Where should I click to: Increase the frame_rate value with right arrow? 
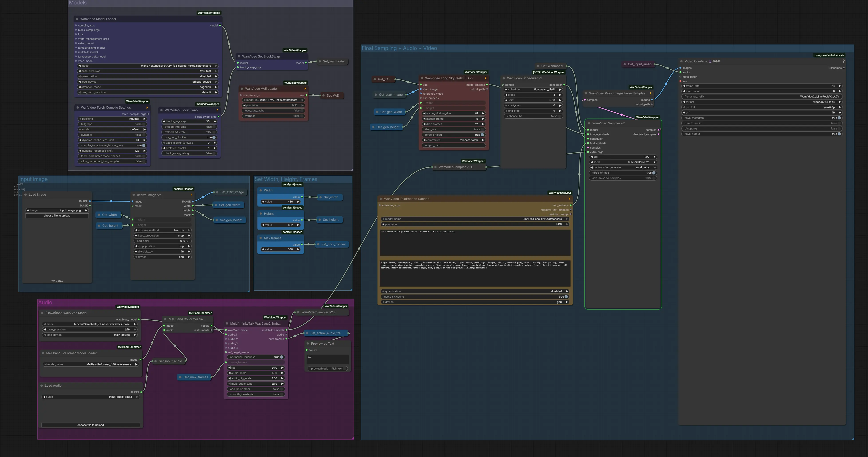click(x=840, y=86)
